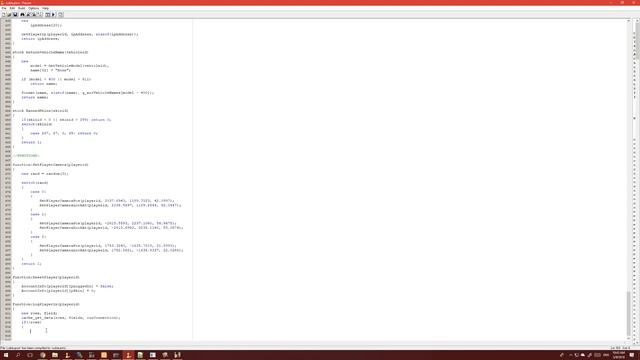
Task: Compile the script with the Compile icon
Action: coord(47,15)
